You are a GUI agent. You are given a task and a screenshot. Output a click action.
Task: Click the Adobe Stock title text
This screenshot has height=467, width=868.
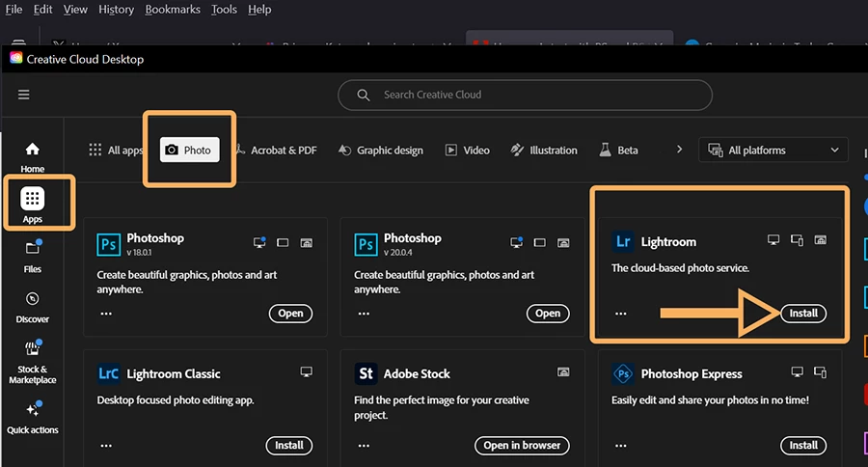tap(417, 374)
